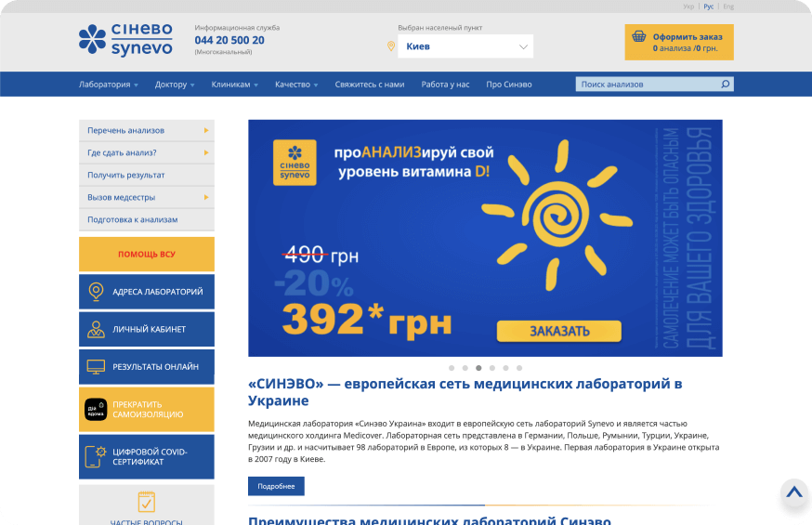This screenshot has width=812, height=525.
Task: Click the search magnifier icon
Action: click(x=725, y=84)
